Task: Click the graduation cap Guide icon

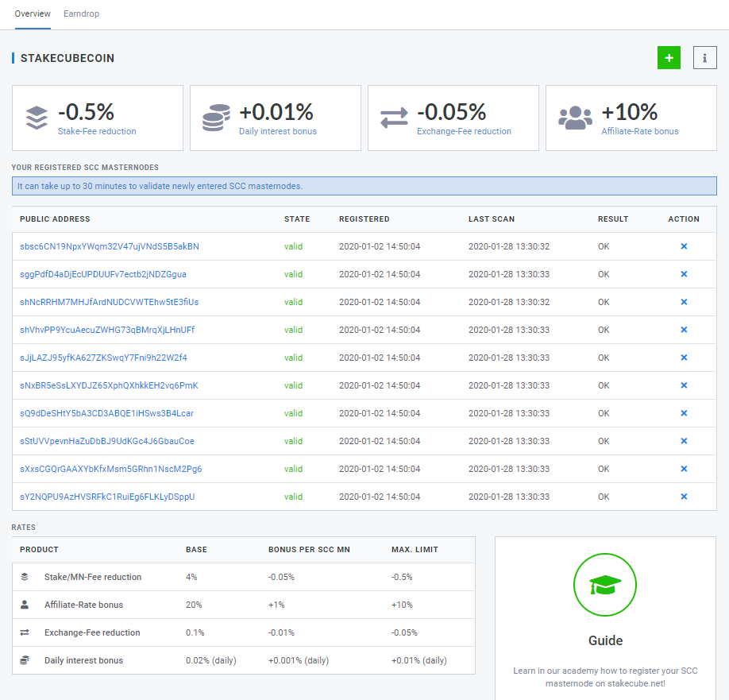Action: coord(605,585)
